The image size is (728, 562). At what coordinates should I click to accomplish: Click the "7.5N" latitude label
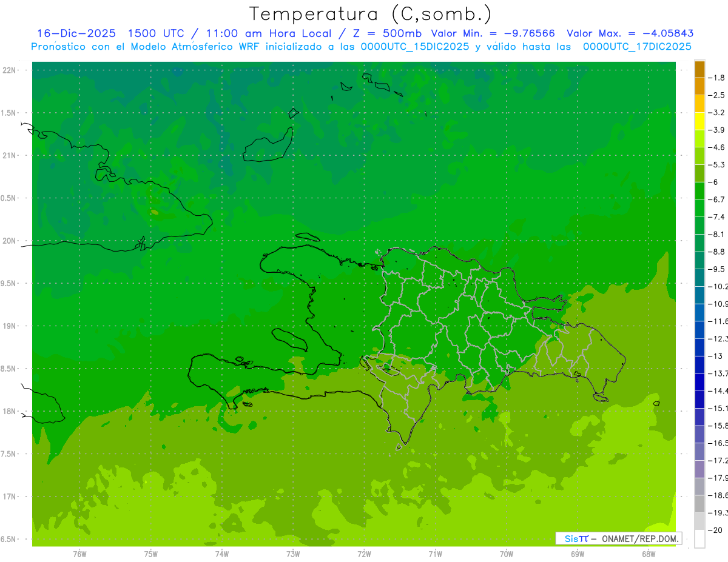point(8,454)
